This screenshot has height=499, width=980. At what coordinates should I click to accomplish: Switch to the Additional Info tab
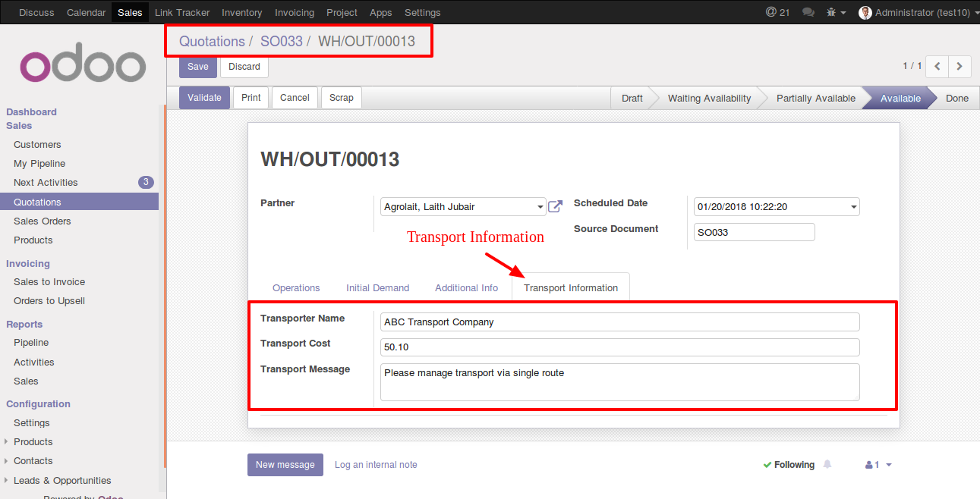pos(466,287)
